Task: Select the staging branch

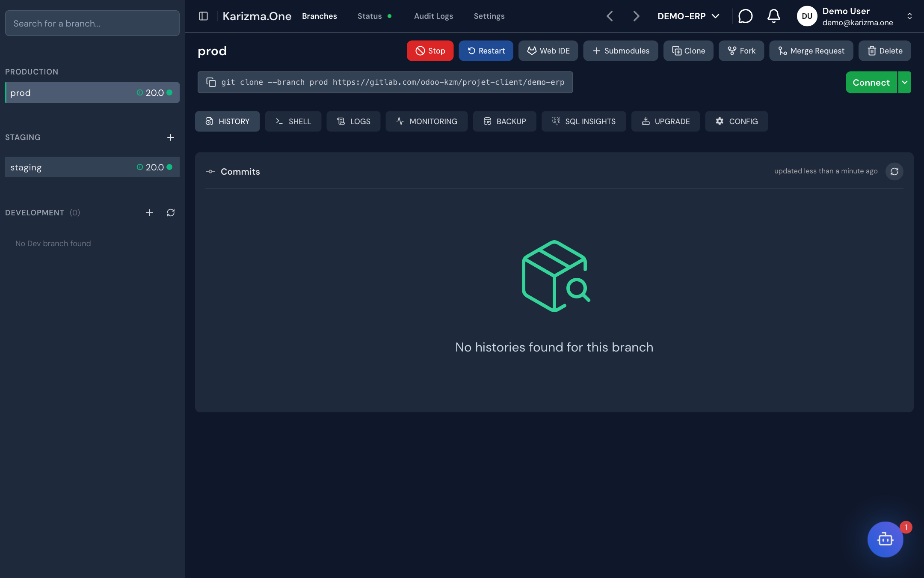Action: pos(92,167)
